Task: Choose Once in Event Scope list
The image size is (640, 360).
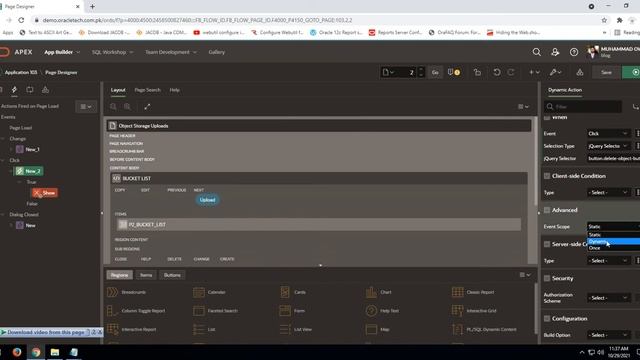Action: 613,248
